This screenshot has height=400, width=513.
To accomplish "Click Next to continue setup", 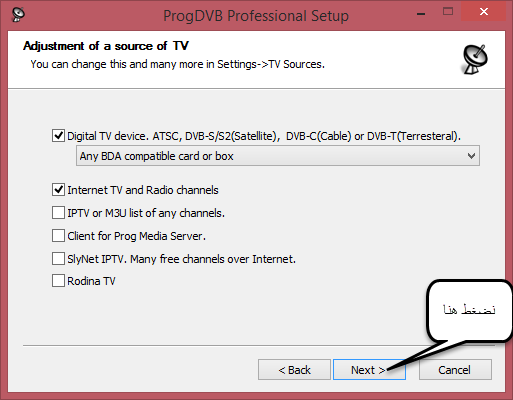I will (369, 369).
